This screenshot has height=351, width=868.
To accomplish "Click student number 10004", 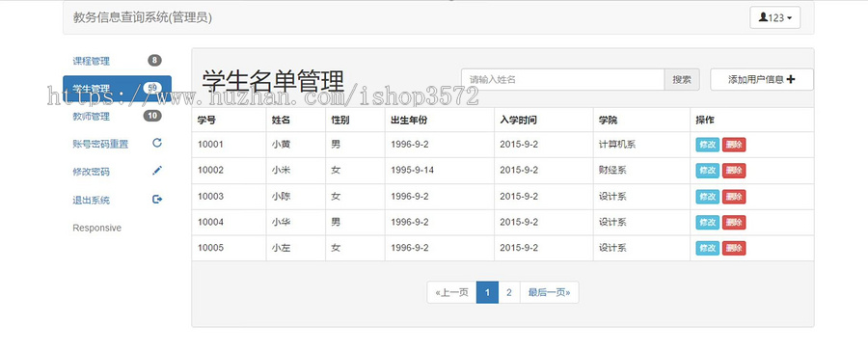I will click(x=210, y=222).
